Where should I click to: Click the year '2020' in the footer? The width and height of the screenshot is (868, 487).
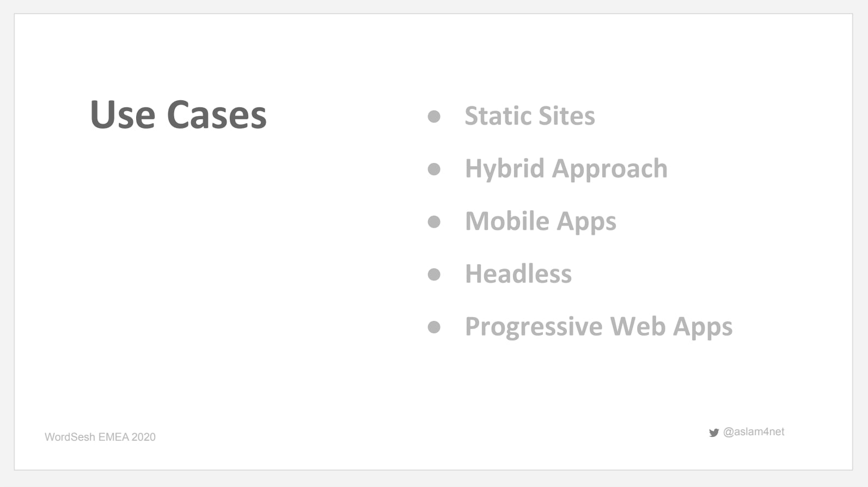click(143, 437)
